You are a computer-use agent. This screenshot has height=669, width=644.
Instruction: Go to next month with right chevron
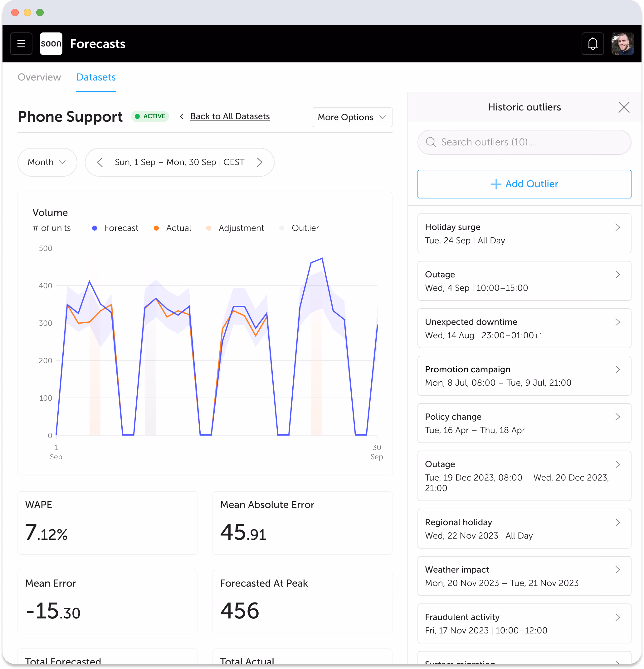pos(260,162)
